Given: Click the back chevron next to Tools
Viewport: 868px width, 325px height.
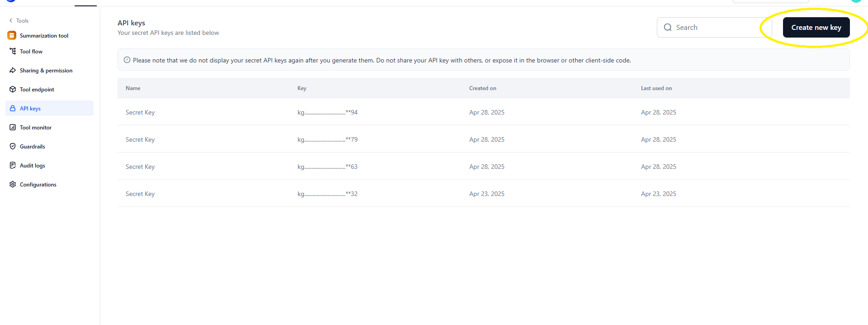Looking at the screenshot, I should (x=11, y=20).
